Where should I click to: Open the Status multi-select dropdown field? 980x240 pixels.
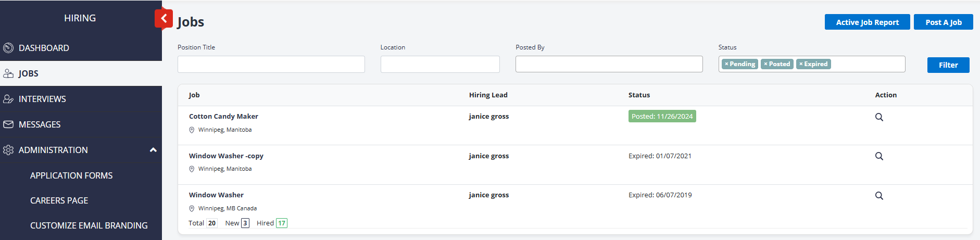point(867,64)
